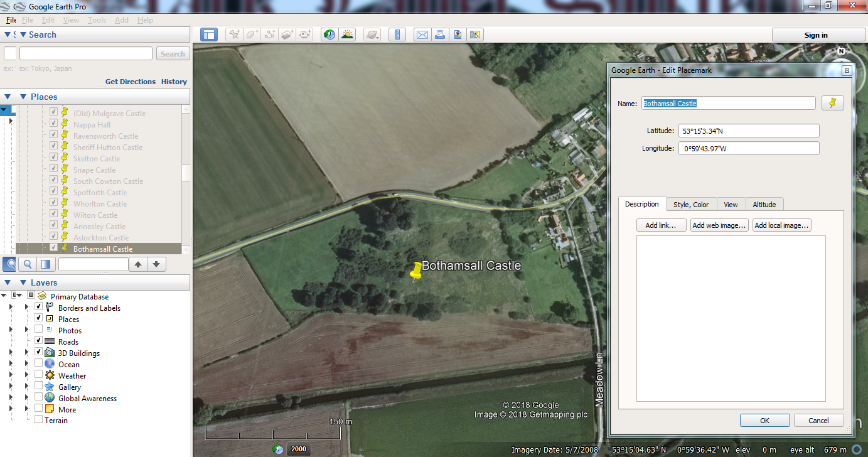Viewport: 868px width, 457px height.
Task: Expand the Ocean layer tree node
Action: 26,364
